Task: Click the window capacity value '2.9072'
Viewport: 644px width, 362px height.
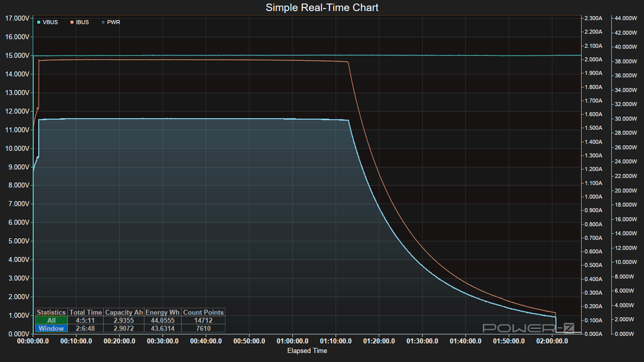Action: point(124,328)
